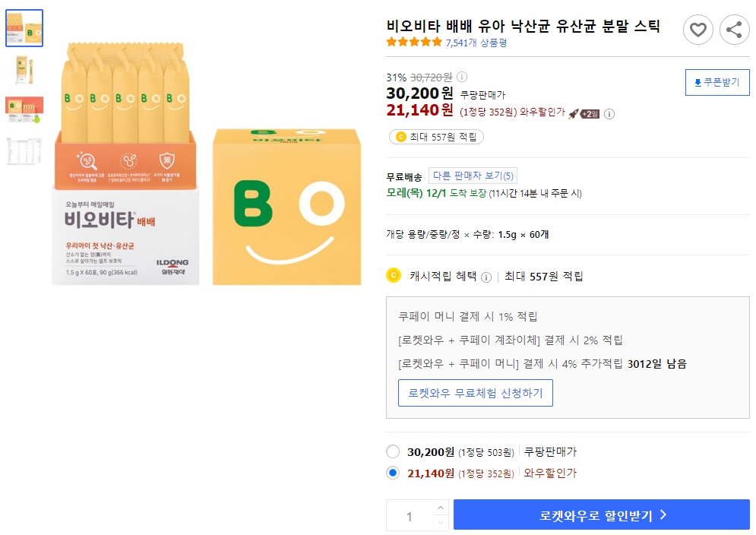This screenshot has height=535, width=756.
Task: Click the yellow C coin icon beside 캐시적립 혜택
Action: (x=394, y=277)
